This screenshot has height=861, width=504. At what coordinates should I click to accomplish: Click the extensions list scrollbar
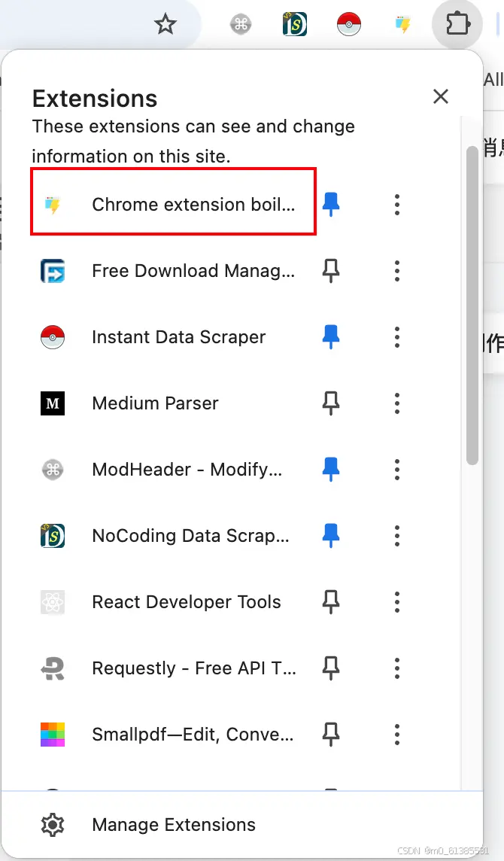(472, 301)
